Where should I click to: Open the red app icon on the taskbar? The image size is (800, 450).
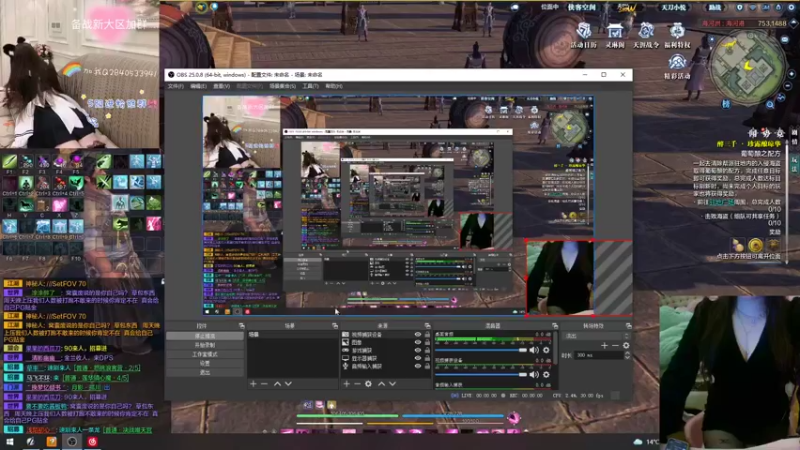[x=92, y=441]
